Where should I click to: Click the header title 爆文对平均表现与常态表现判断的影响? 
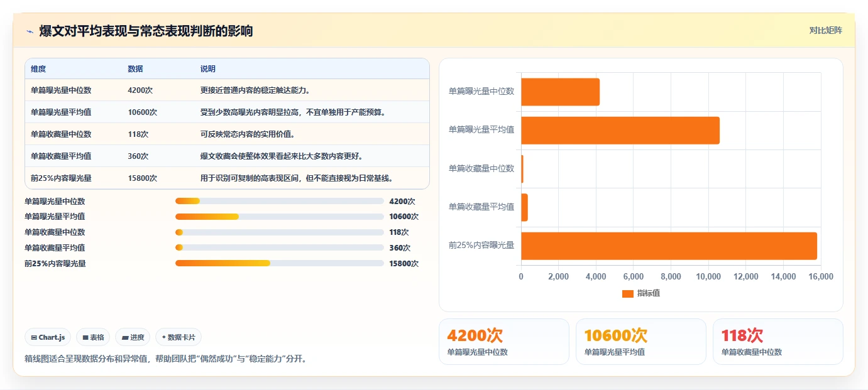[146, 31]
